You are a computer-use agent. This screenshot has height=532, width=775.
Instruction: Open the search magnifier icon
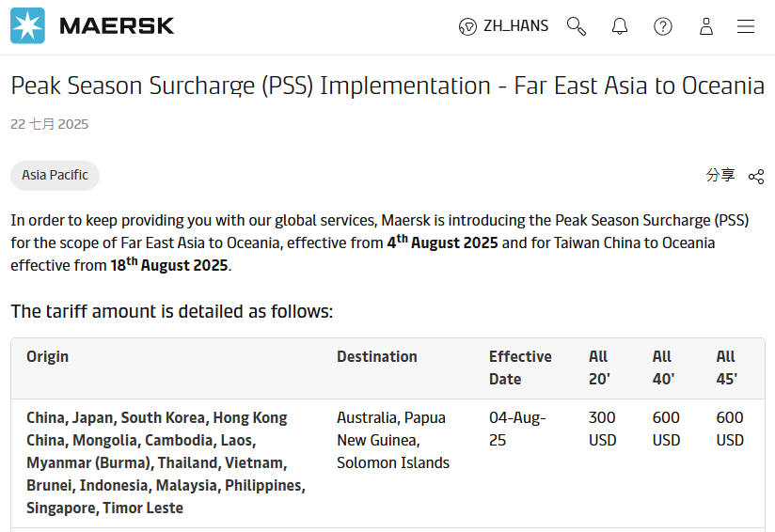click(x=577, y=26)
